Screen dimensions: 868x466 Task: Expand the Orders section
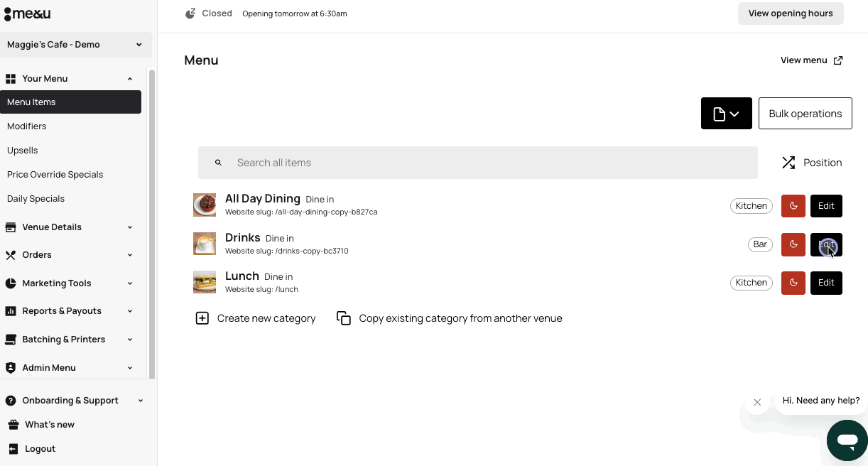tap(130, 255)
